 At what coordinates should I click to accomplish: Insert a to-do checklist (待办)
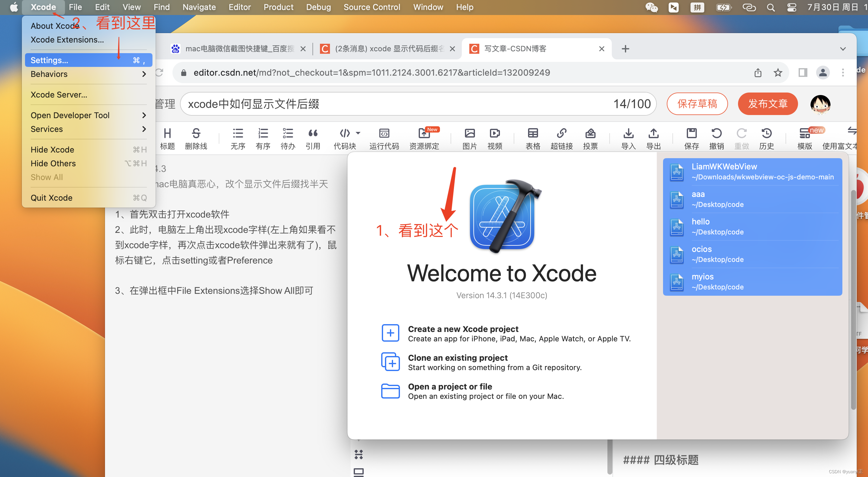click(287, 133)
